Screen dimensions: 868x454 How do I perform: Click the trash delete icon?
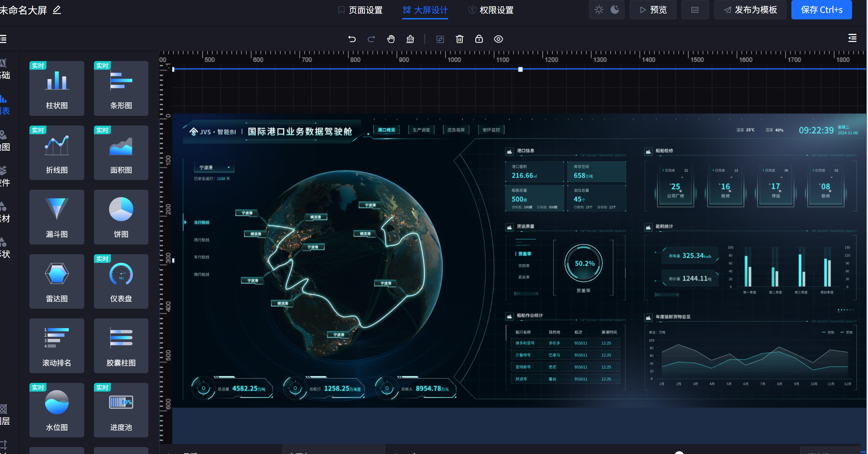tap(460, 39)
